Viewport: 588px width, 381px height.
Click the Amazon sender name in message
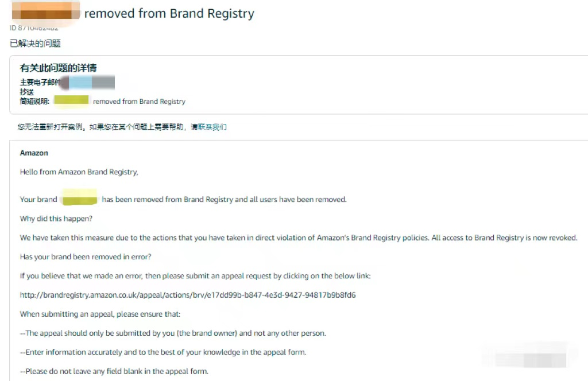34,153
